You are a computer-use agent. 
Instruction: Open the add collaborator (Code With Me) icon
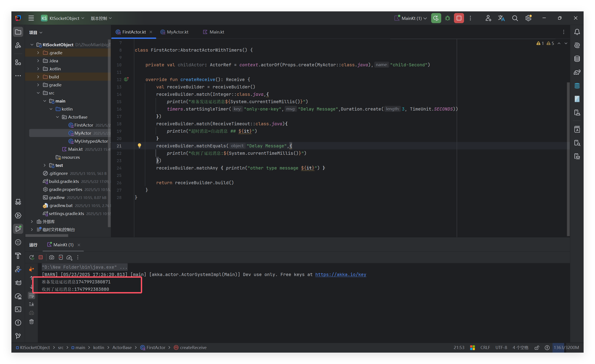pos(488,18)
